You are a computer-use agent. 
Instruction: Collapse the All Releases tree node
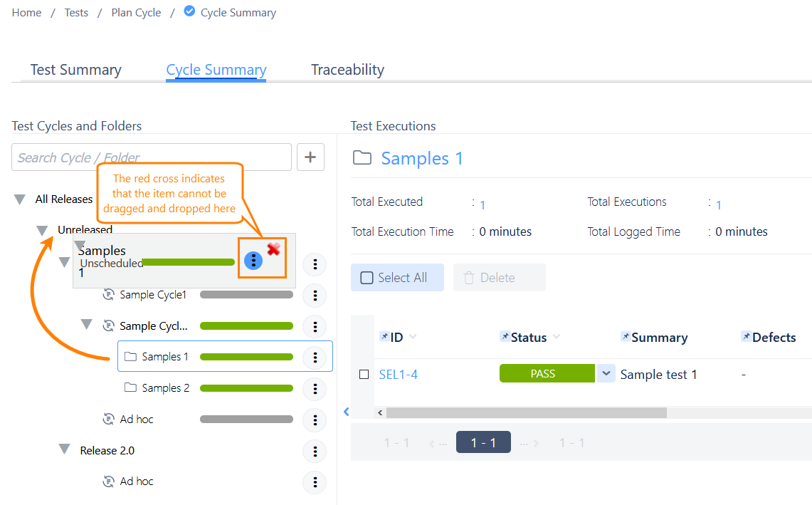coord(20,199)
